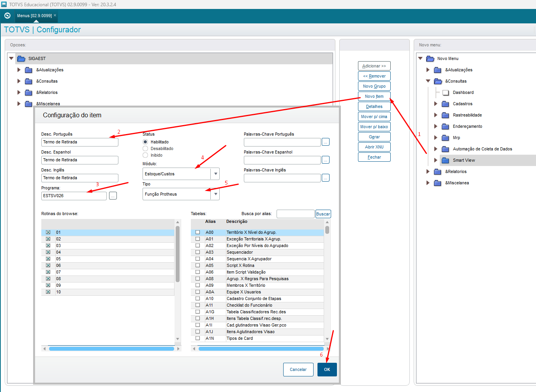Select the Habilitado status radio

pyautogui.click(x=145, y=142)
